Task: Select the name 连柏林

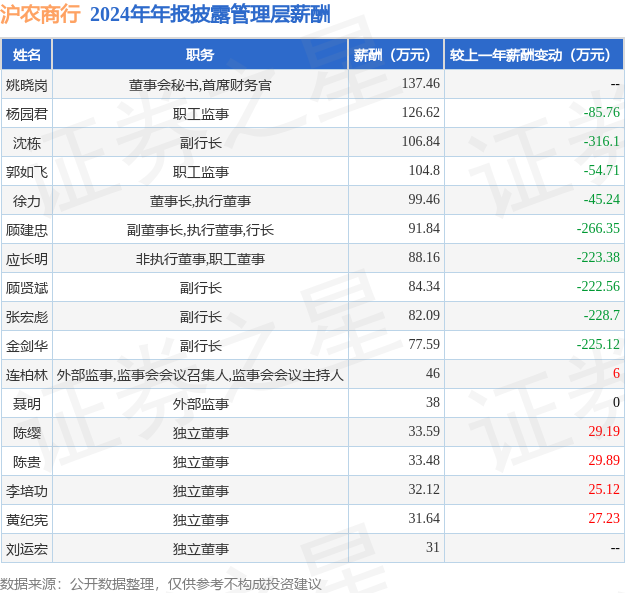Action: pyautogui.click(x=27, y=375)
